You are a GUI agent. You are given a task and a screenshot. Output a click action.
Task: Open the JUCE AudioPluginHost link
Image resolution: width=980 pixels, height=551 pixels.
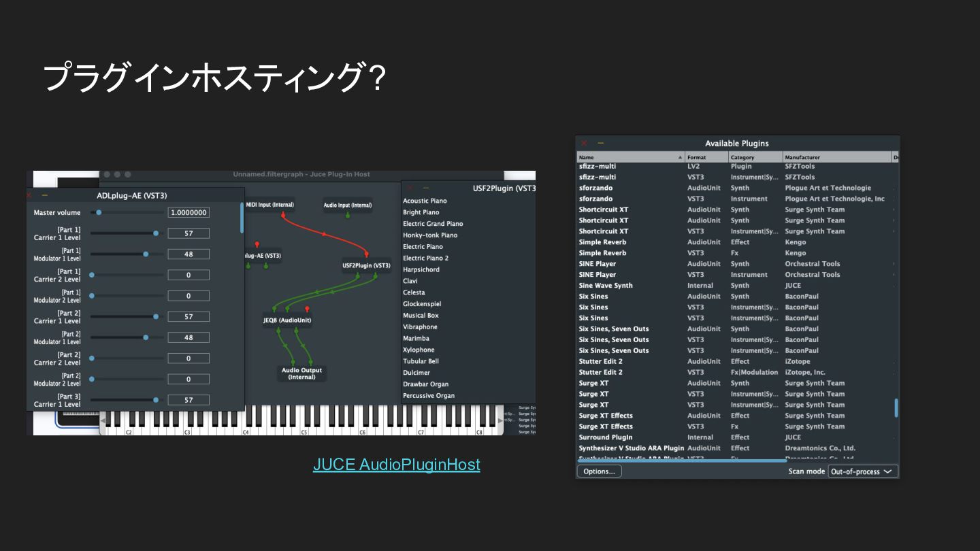tap(396, 465)
